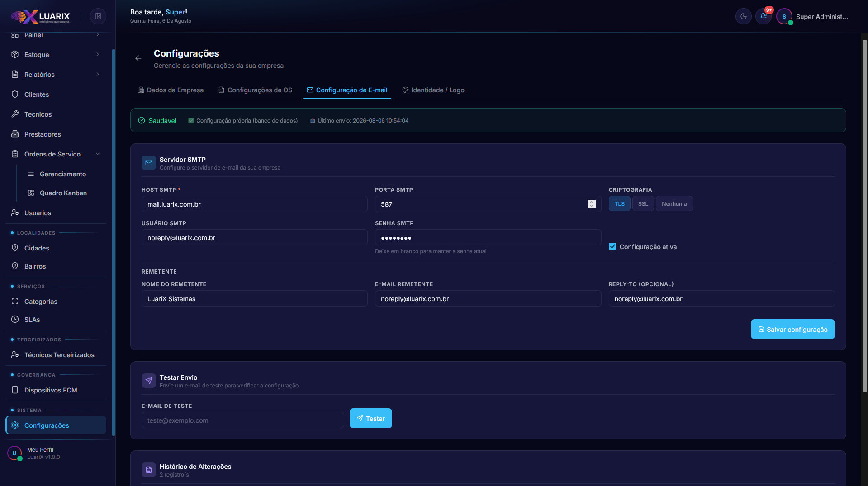The width and height of the screenshot is (868, 486).
Task: Click the E-mail de teste input
Action: pyautogui.click(x=243, y=420)
